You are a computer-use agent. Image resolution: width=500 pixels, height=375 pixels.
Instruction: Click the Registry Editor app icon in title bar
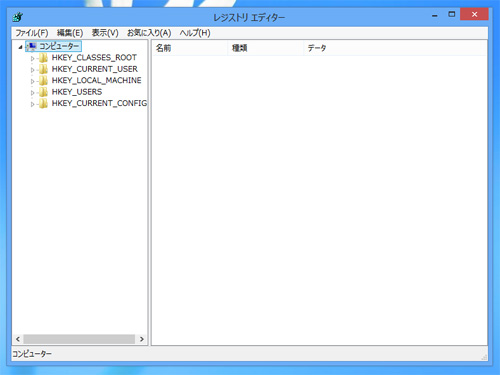tap(18, 17)
